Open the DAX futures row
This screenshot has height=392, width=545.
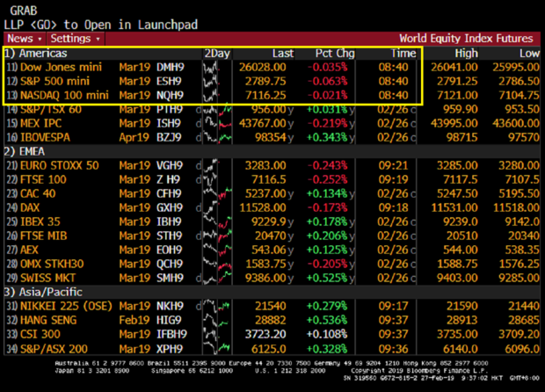pos(272,207)
